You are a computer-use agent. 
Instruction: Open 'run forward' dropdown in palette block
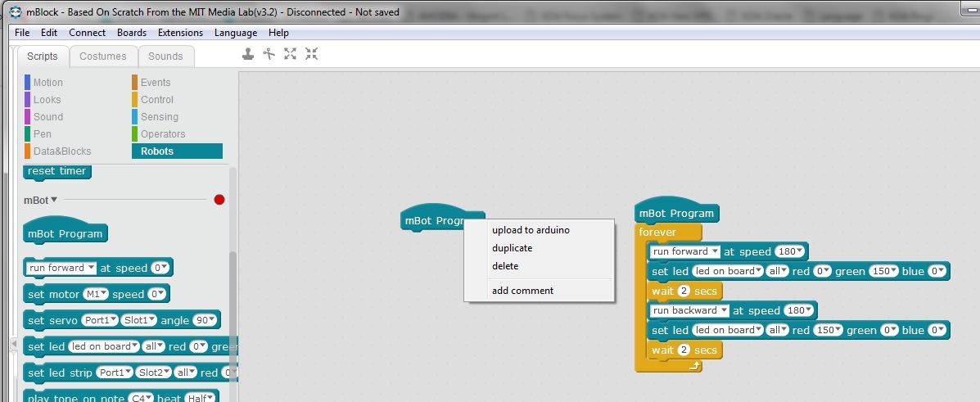[x=61, y=268]
